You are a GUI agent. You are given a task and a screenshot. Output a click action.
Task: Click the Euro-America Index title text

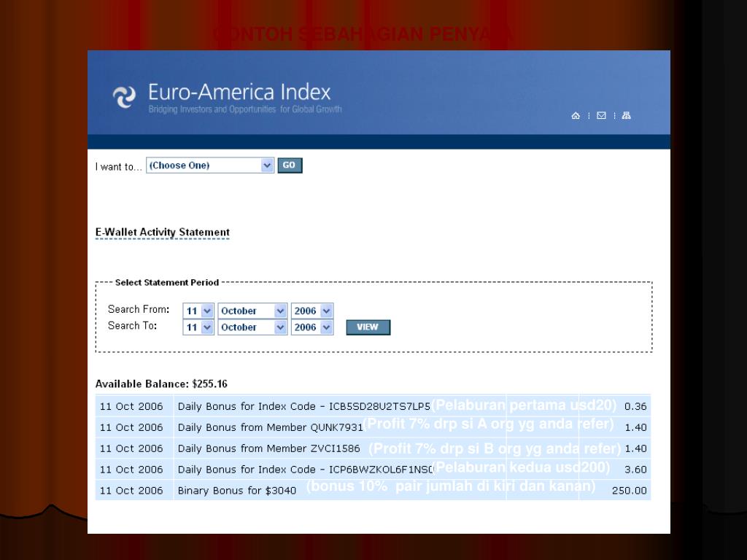(x=239, y=92)
